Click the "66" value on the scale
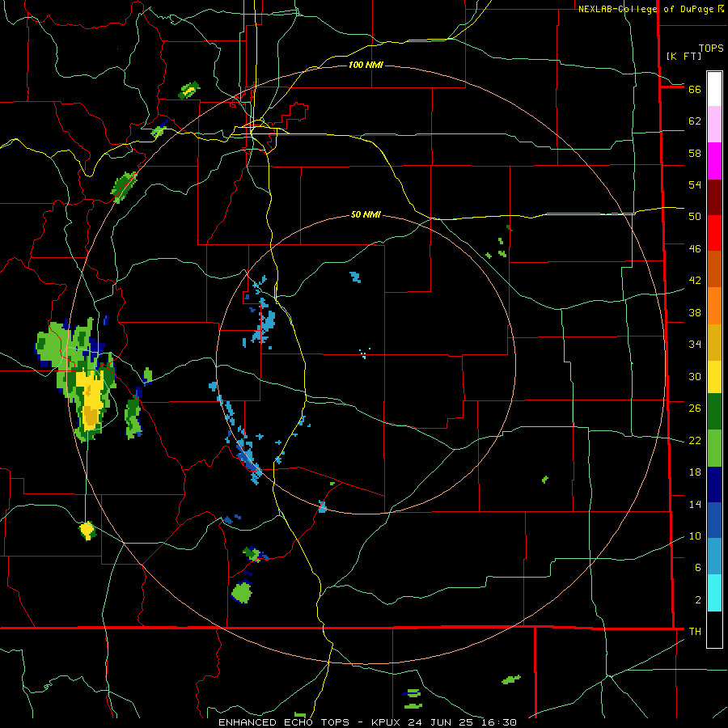 [x=695, y=89]
